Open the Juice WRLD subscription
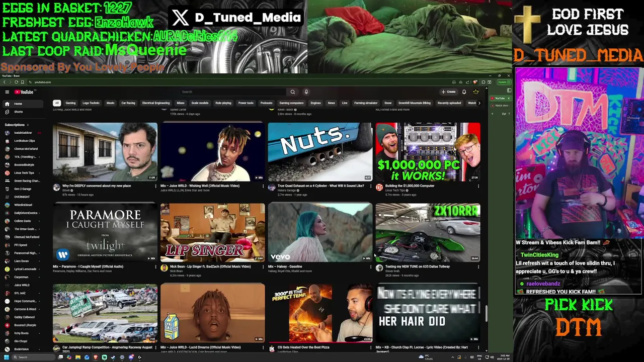644x362 pixels. tap(23, 285)
